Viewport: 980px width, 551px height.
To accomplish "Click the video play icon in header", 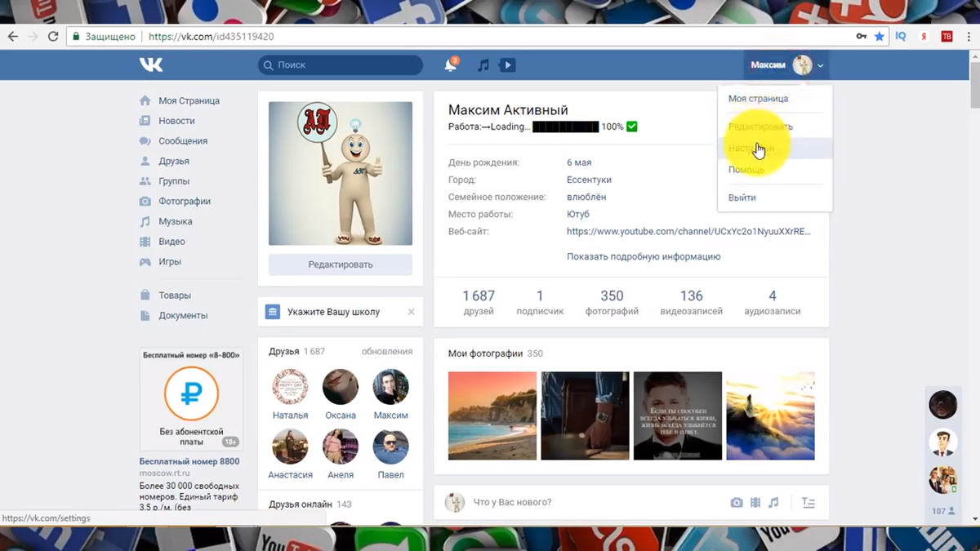I will click(x=508, y=65).
